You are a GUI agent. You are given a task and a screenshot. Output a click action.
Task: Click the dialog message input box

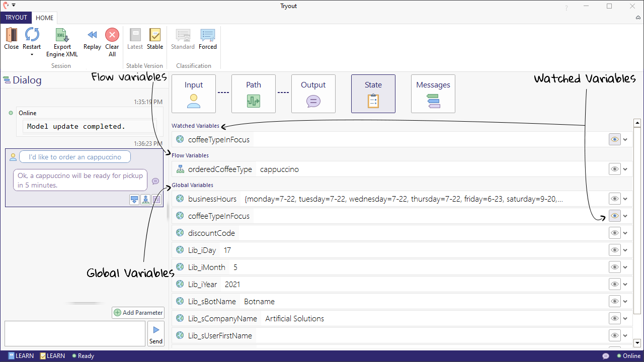(x=75, y=334)
